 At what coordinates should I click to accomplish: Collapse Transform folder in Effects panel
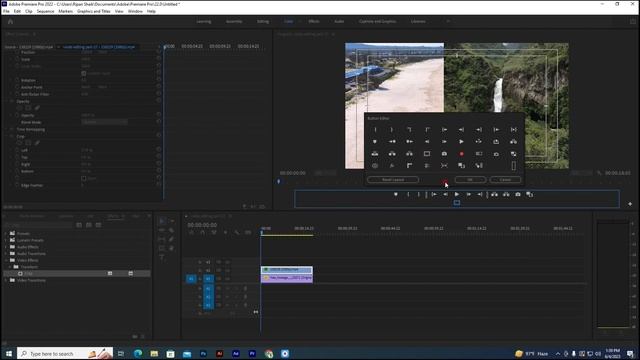point(10,267)
